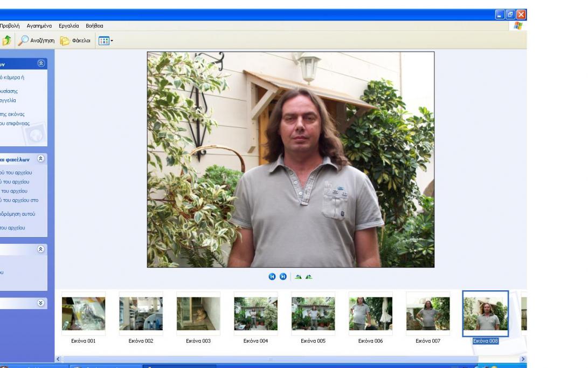588x368 pixels.
Task: Open the Εργαλεία menu
Action: (69, 26)
